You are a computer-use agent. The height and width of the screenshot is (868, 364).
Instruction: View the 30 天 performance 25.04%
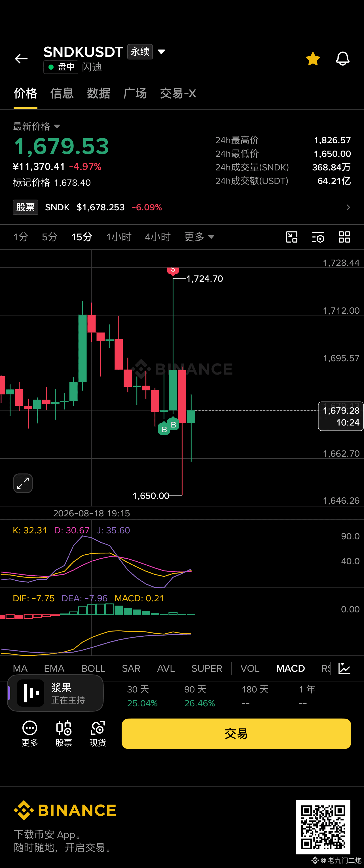click(142, 696)
